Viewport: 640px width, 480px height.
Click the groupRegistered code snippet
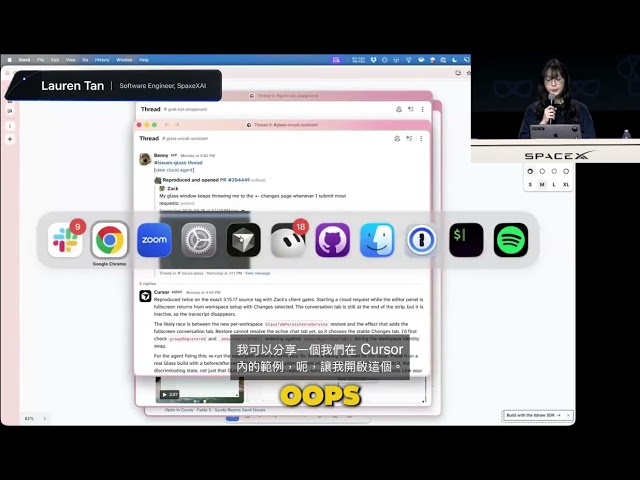coord(187,339)
